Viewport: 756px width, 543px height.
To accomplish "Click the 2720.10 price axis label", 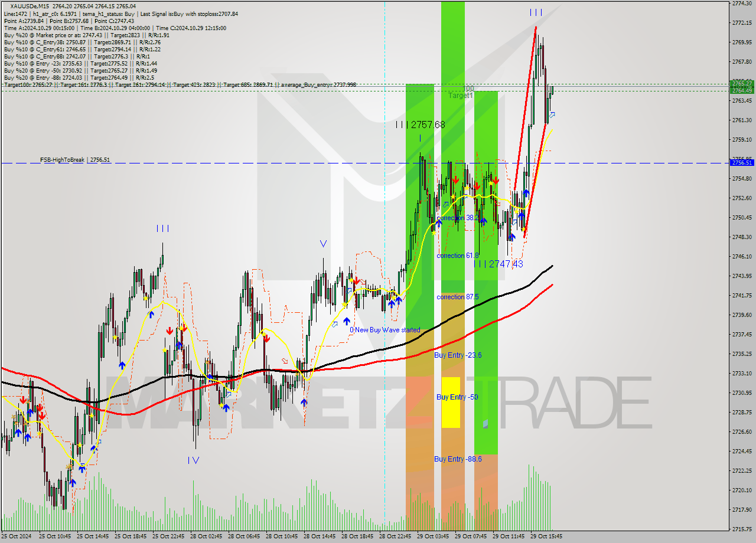I will [x=742, y=490].
